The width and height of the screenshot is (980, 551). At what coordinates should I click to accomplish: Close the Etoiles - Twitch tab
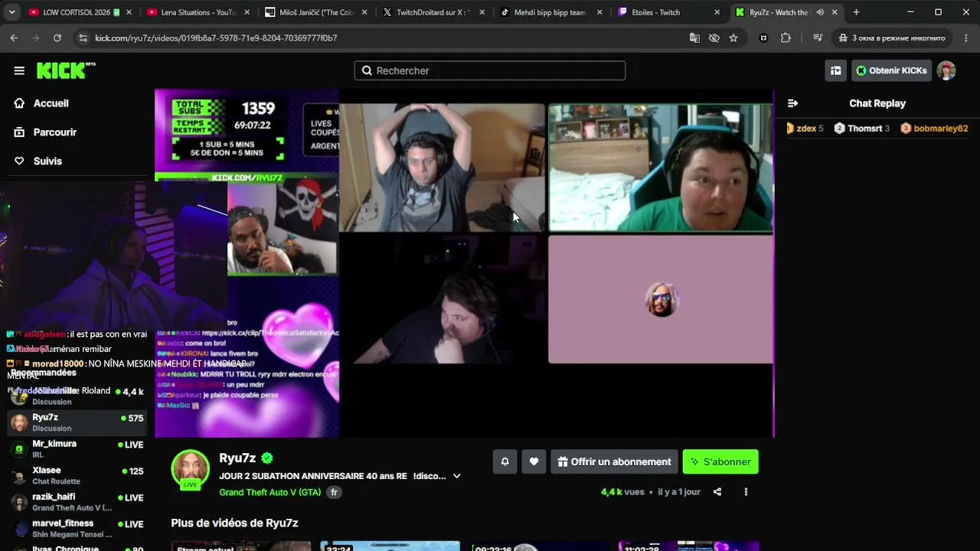click(717, 12)
